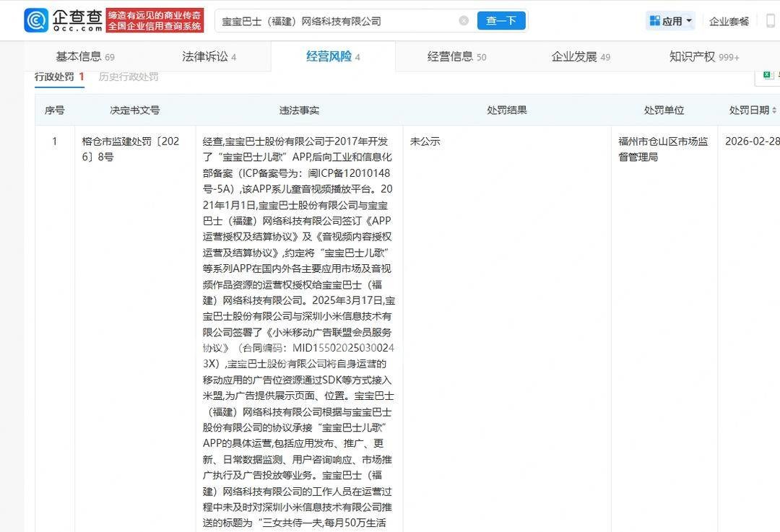The width and height of the screenshot is (780, 532).
Task: Open the 应用 dropdown menu
Action: (671, 21)
